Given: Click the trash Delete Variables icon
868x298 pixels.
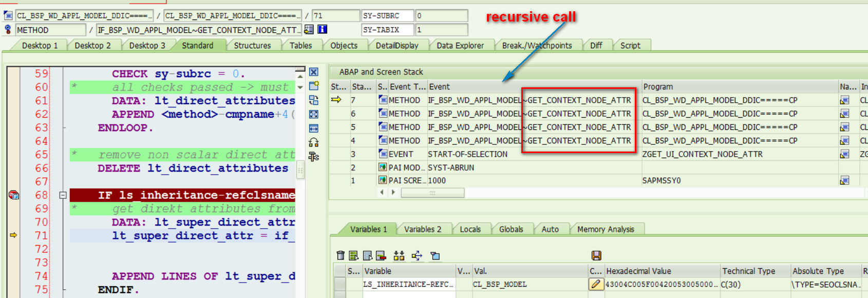Looking at the screenshot, I should [x=341, y=255].
